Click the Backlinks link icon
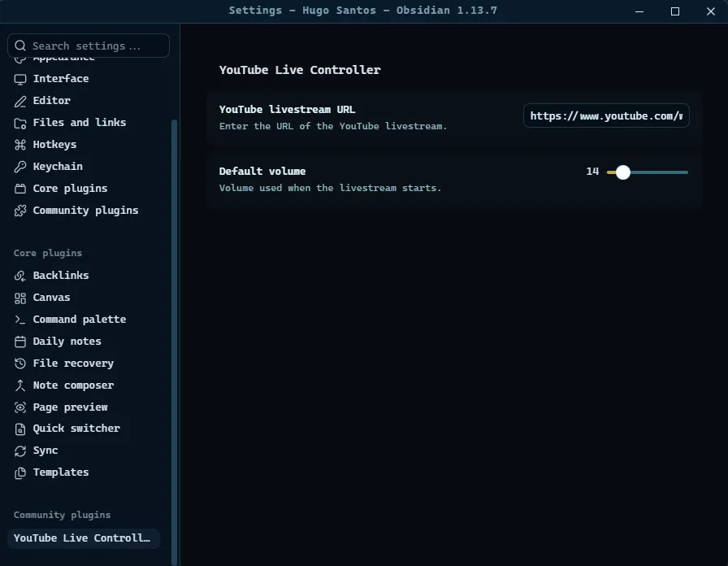 [20, 276]
